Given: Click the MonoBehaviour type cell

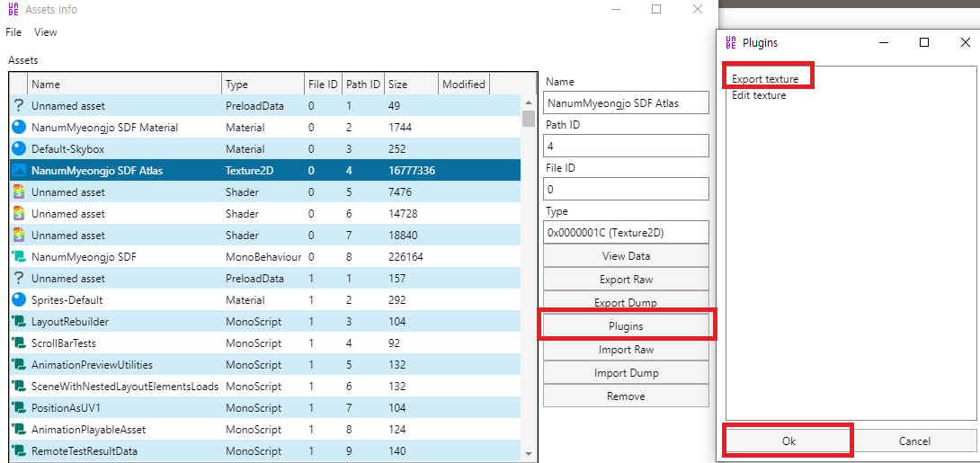Looking at the screenshot, I should (263, 257).
